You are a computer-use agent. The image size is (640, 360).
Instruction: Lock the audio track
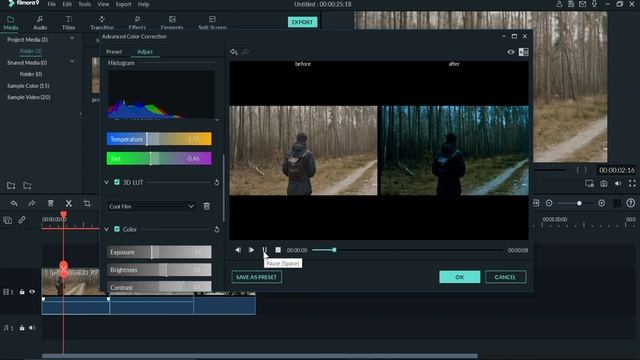[x=22, y=328]
